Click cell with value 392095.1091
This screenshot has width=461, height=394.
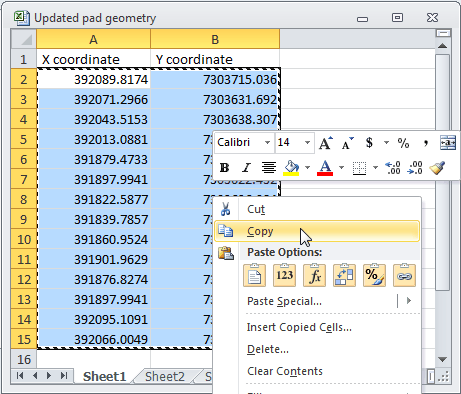(93, 319)
